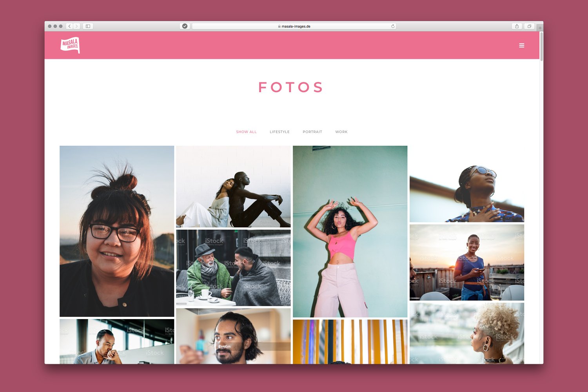Click the page's vertical scrollbar

tap(541, 47)
